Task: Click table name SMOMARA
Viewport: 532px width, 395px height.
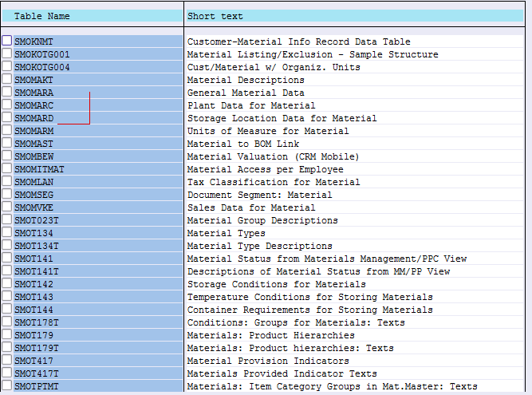Action: (x=33, y=93)
